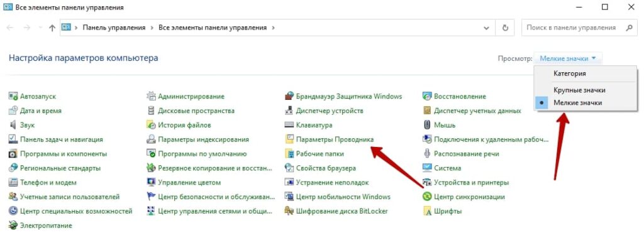Open Устранение неполадок link

pyautogui.click(x=332, y=183)
